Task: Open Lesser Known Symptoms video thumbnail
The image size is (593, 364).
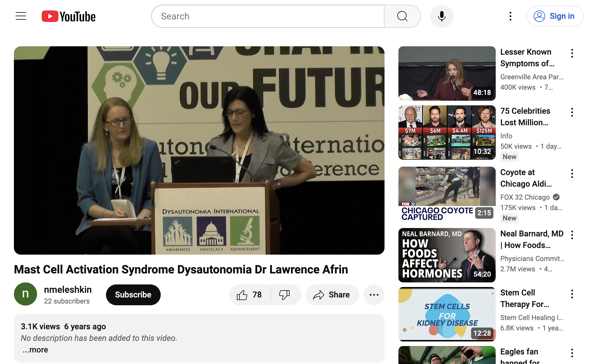Action: pos(447,73)
